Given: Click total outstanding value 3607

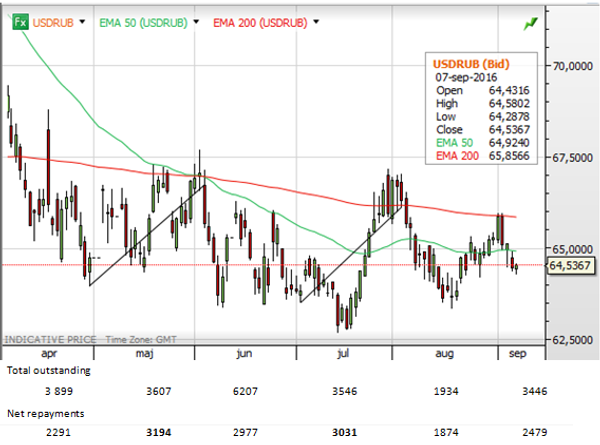Looking at the screenshot, I should [x=158, y=391].
